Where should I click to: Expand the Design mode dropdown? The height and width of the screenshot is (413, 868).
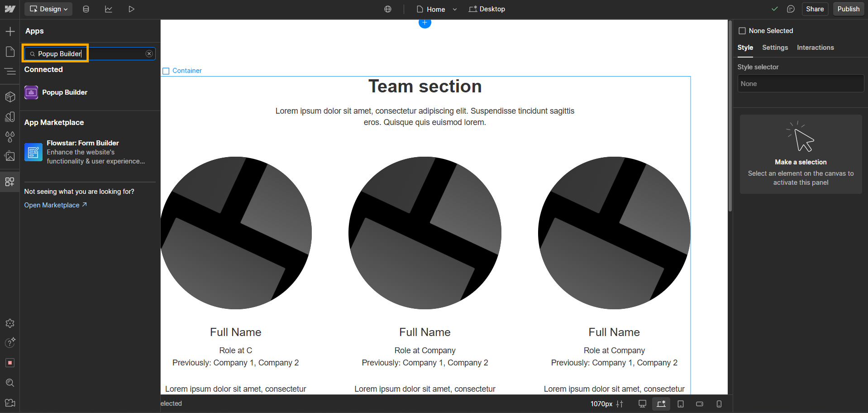pos(49,9)
